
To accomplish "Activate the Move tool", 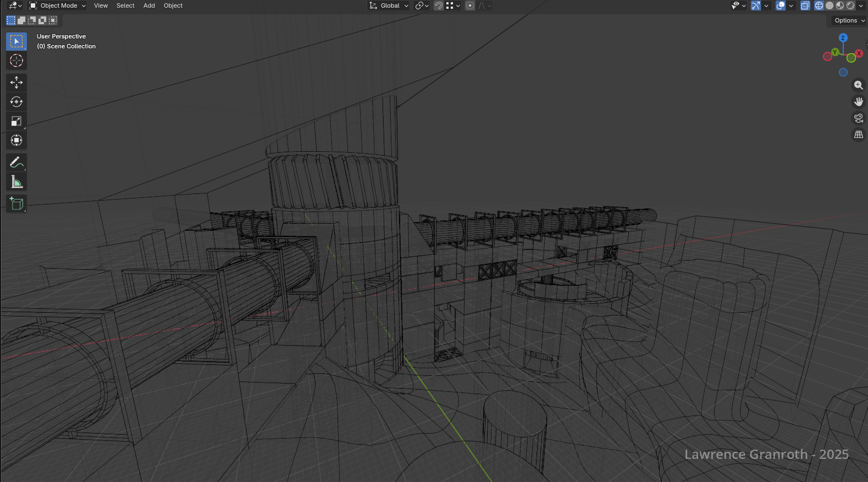I will click(16, 82).
